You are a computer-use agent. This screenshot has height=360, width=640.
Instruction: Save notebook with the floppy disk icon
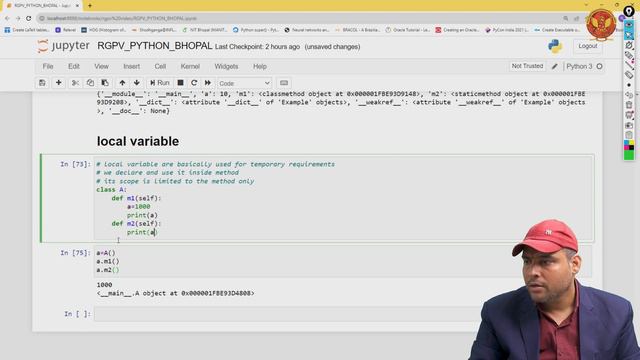(x=42, y=83)
